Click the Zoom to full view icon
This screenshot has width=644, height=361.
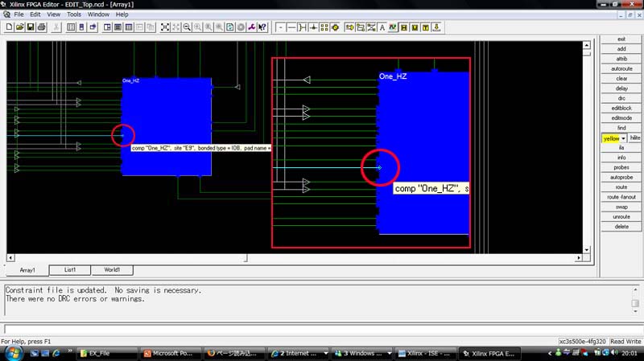click(x=165, y=27)
